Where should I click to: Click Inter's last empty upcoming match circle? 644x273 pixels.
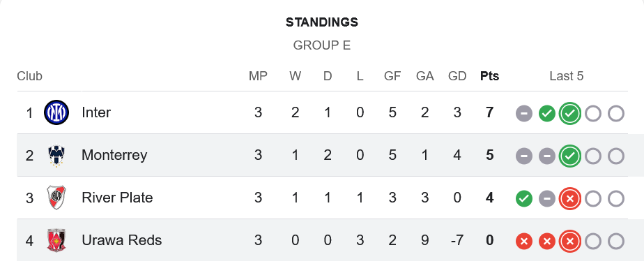pos(615,114)
